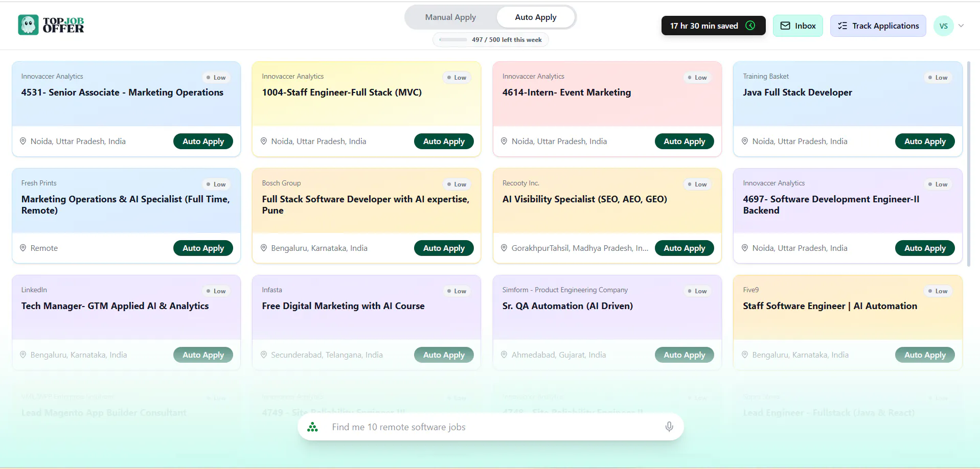Auto Apply to Free Digital Marketing course
980x469 pixels.
tap(444, 355)
